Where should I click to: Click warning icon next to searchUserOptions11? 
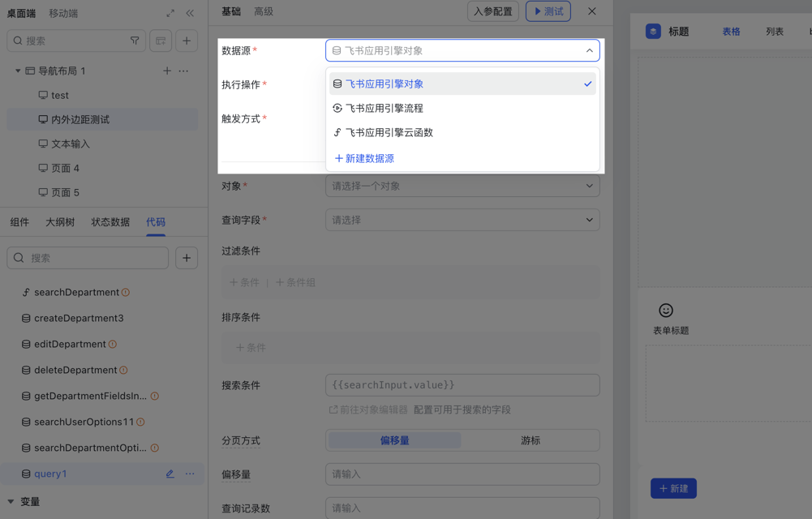pyautogui.click(x=140, y=422)
